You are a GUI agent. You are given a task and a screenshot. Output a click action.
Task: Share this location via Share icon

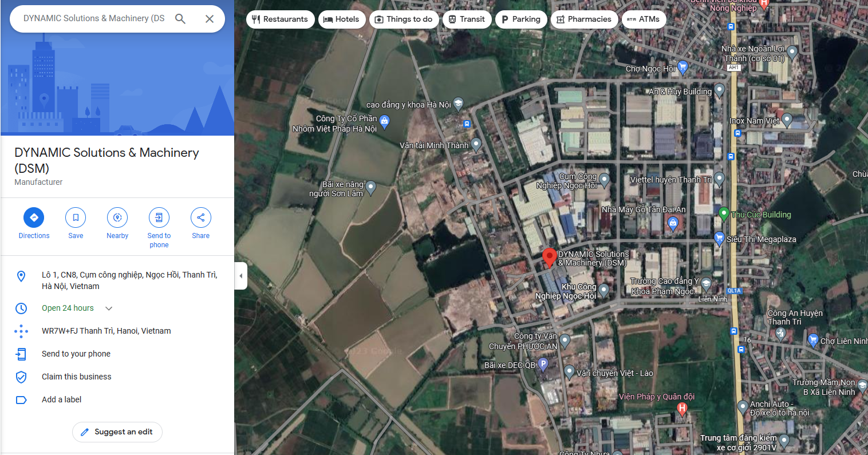tap(201, 217)
